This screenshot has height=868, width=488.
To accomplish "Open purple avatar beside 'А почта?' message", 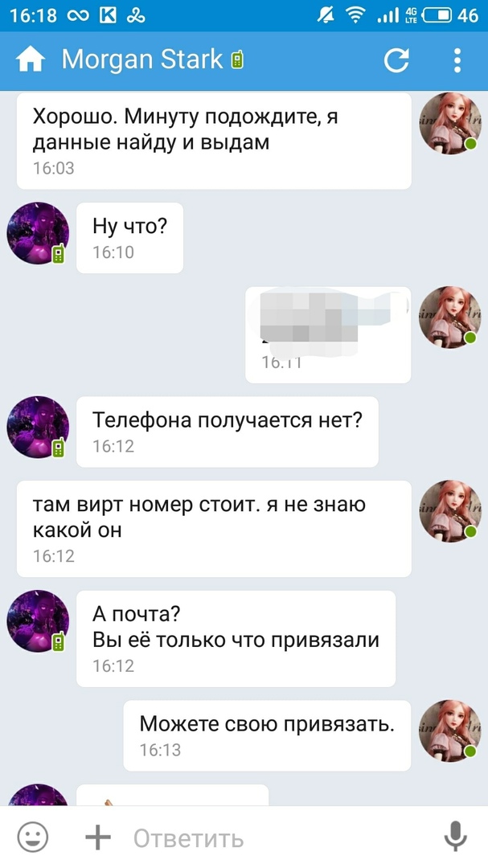I will click(x=38, y=621).
